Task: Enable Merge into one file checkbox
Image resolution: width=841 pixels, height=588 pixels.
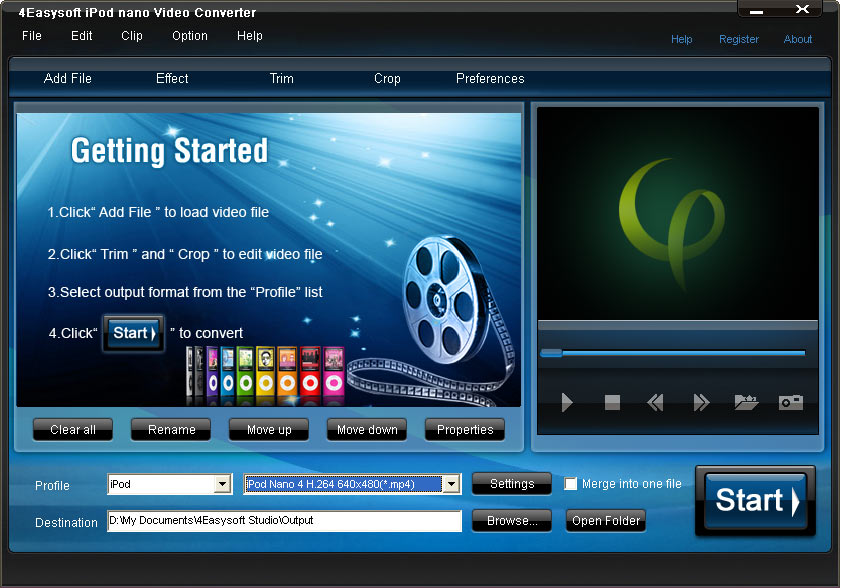Action: (x=571, y=484)
